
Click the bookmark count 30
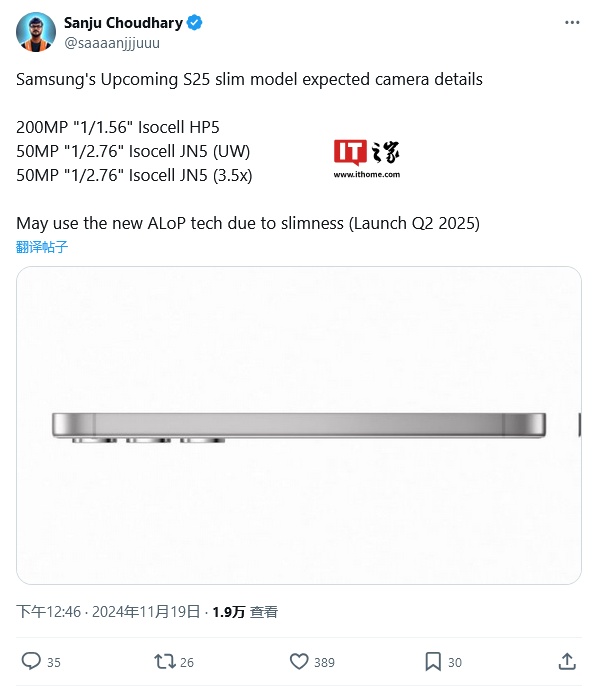tap(455, 662)
